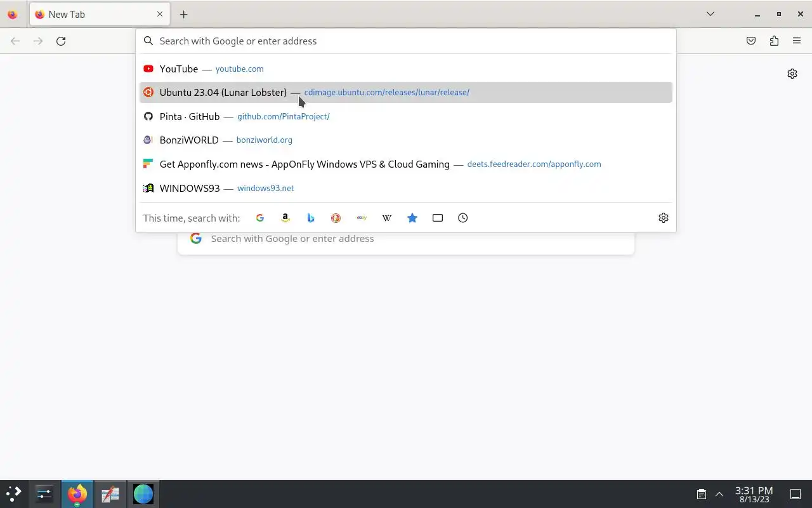Open the text editor taskbar icon
The image size is (812, 508).
pyautogui.click(x=110, y=493)
